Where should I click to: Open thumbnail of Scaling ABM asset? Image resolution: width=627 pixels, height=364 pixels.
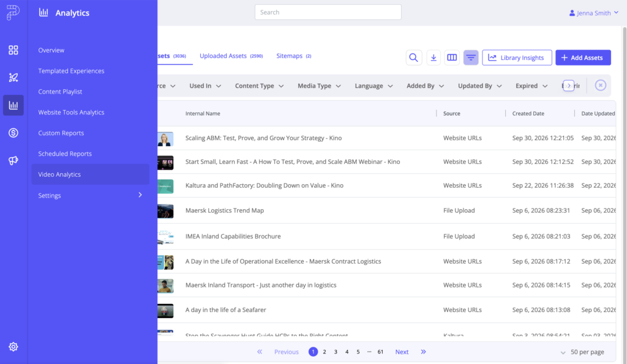click(165, 139)
